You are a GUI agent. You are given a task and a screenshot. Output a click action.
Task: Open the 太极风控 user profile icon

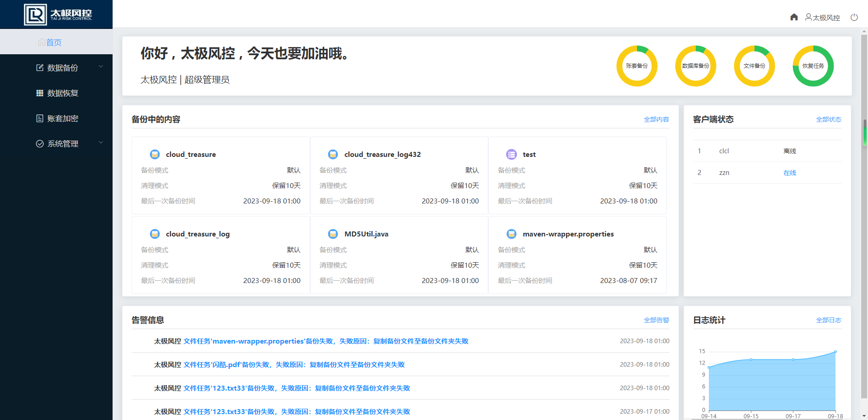tap(808, 17)
